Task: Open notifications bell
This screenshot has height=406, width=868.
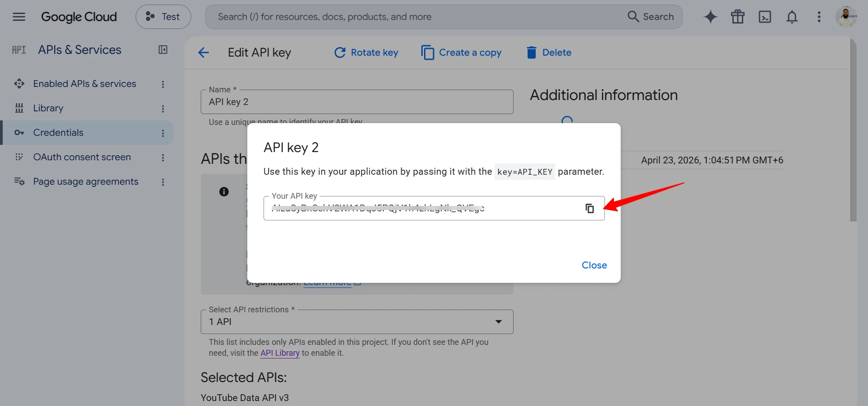Action: [x=792, y=17]
